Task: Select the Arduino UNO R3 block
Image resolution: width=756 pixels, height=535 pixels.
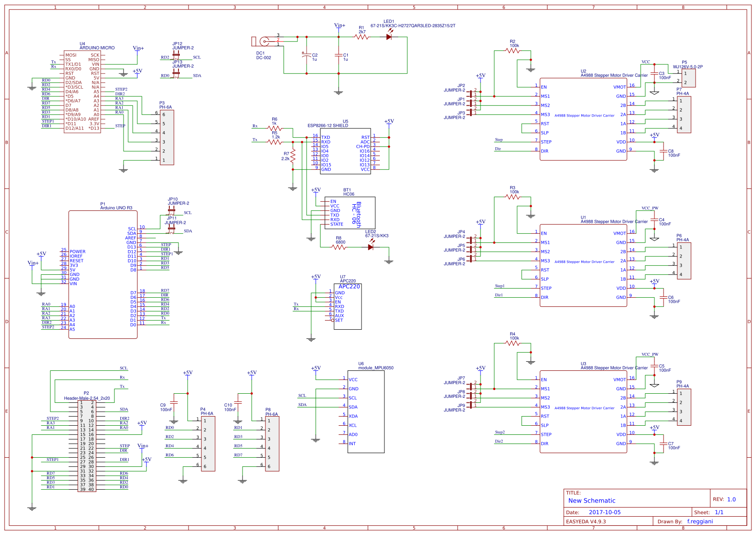Action: pos(103,274)
